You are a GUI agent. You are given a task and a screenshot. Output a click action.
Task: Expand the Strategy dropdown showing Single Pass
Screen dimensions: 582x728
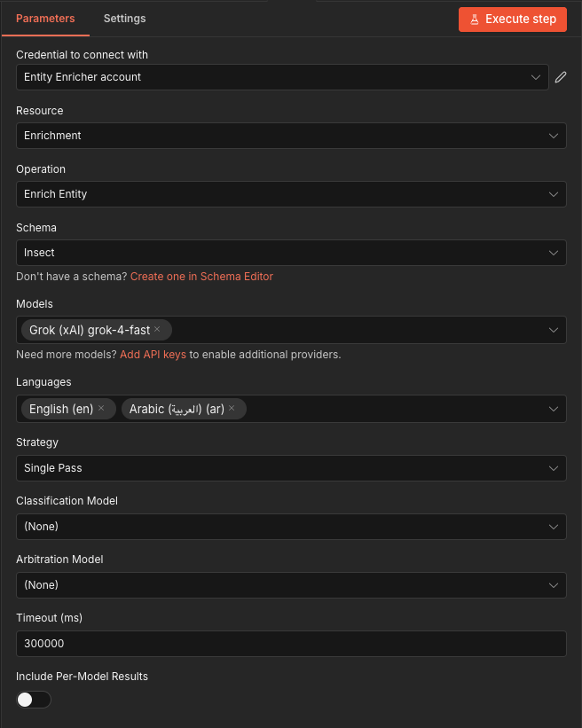pos(291,467)
